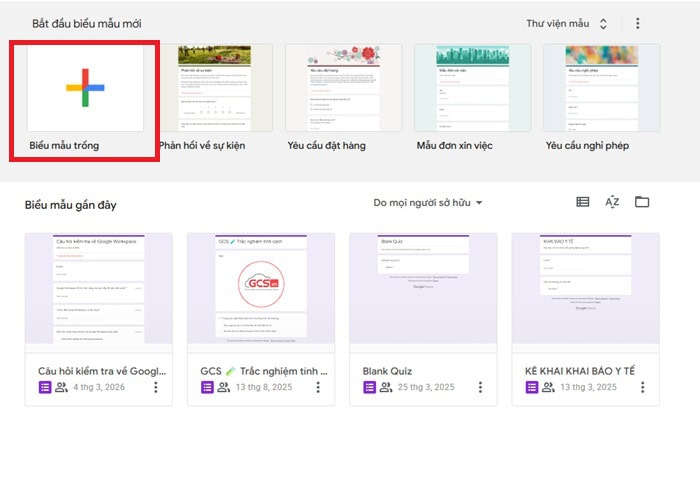Open three-dot menu for GCS Trắc nghiệm form
The image size is (700, 498).
(x=318, y=387)
